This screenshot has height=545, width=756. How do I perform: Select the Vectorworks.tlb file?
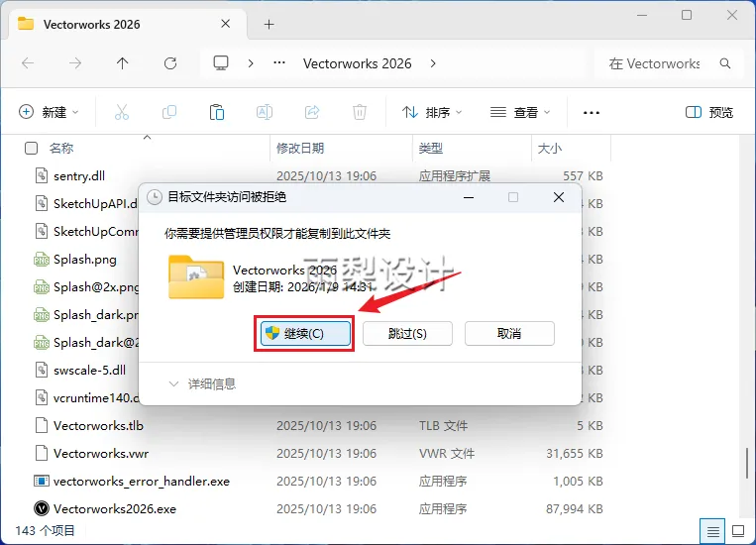98,425
